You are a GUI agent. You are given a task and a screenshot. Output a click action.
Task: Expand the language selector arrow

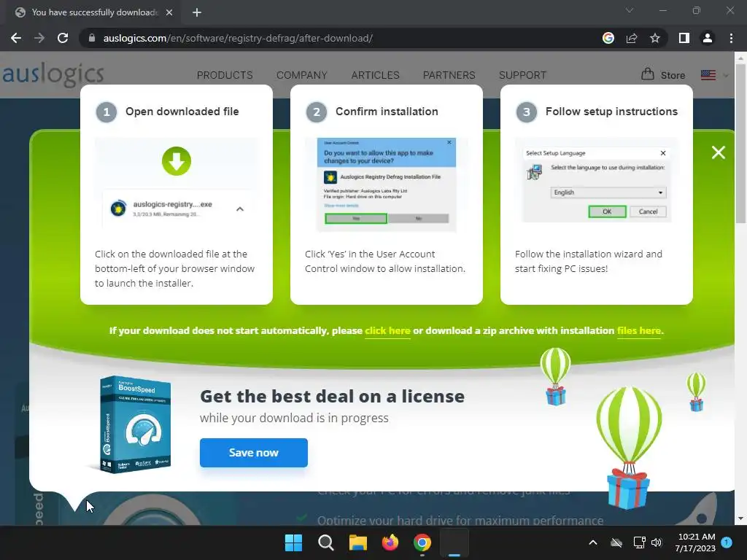coord(726,75)
